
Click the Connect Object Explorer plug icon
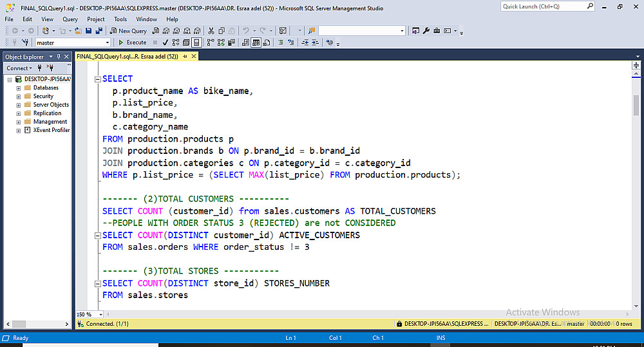coord(40,68)
